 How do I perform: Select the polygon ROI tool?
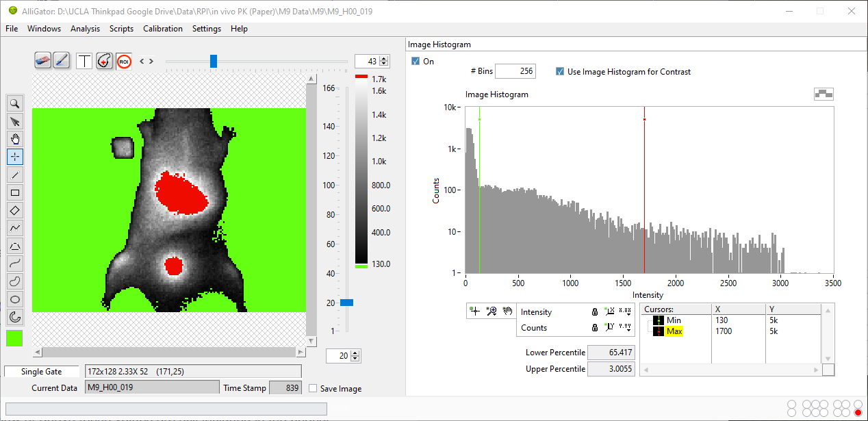(x=14, y=246)
